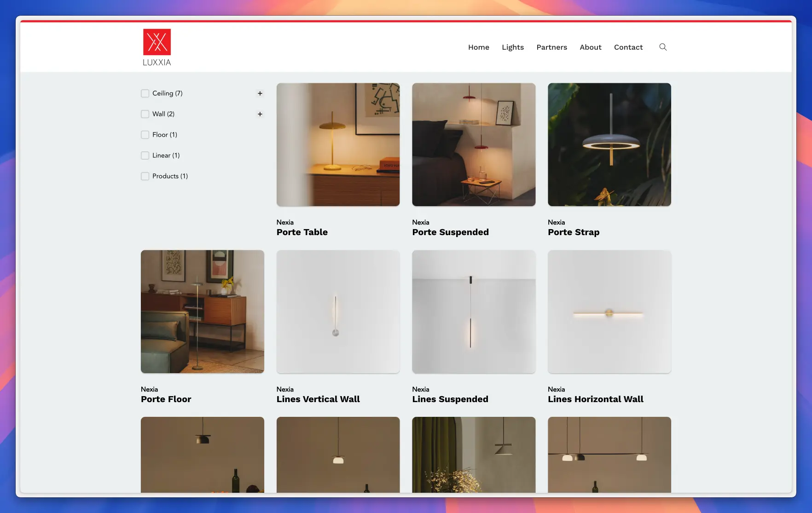Open the Lines Suspended product image

click(x=474, y=311)
